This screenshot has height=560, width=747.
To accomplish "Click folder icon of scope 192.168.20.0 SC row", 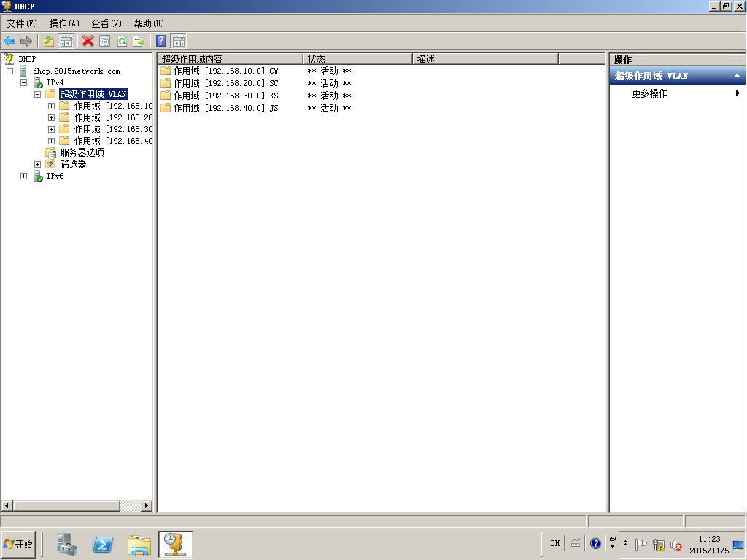I will point(166,83).
